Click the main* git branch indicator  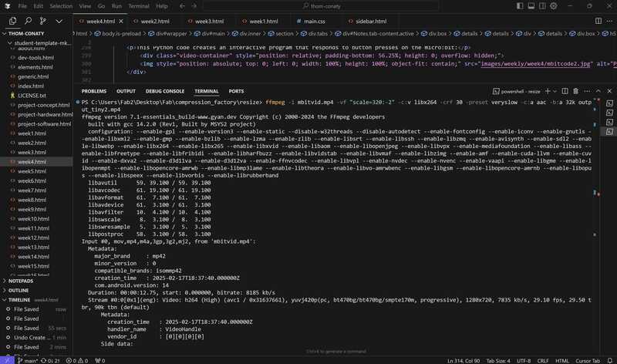28,360
